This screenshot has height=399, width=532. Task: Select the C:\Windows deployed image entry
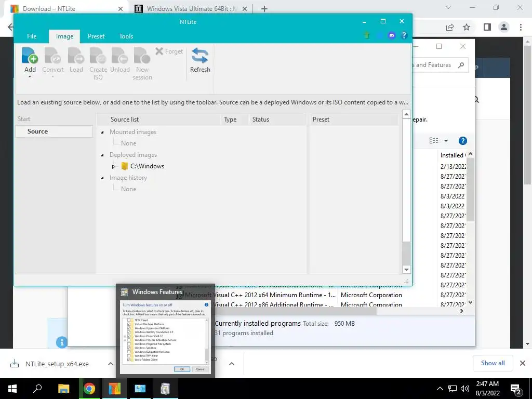coord(147,166)
